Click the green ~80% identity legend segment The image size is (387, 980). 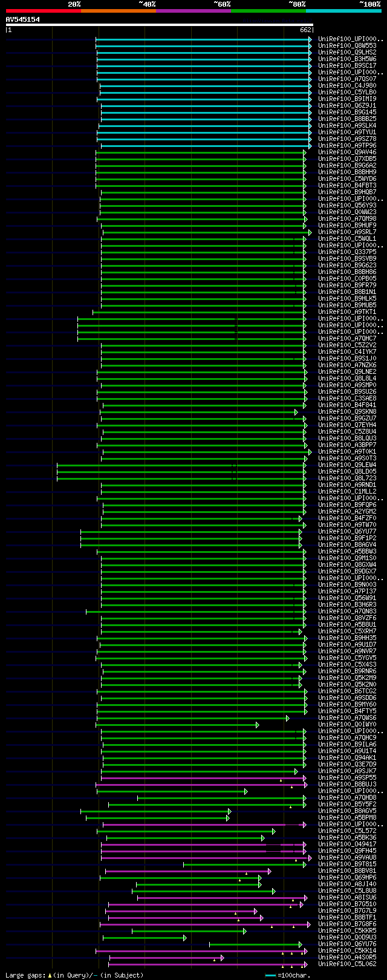point(268,11)
